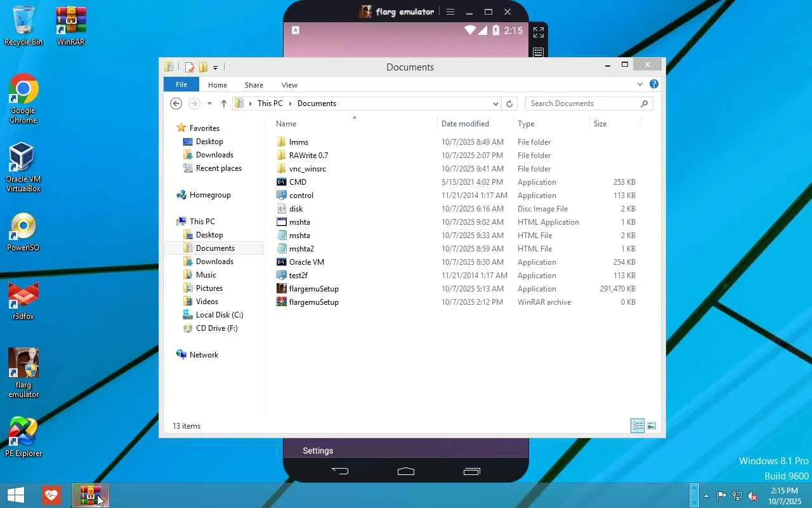
Task: Select the vnc_winsrc folder
Action: pos(456,169)
